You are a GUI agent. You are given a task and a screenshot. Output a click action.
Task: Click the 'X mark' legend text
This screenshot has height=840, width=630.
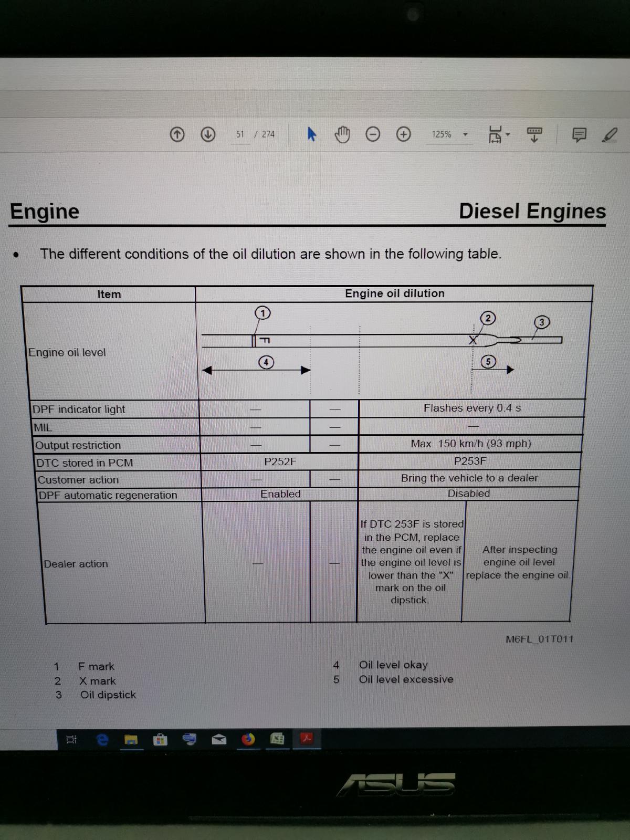(x=97, y=681)
